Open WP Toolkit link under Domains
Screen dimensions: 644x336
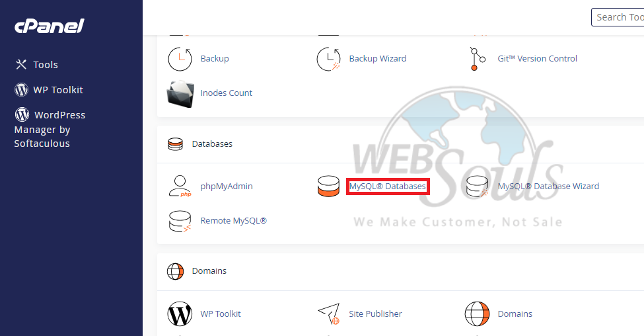pos(221,314)
